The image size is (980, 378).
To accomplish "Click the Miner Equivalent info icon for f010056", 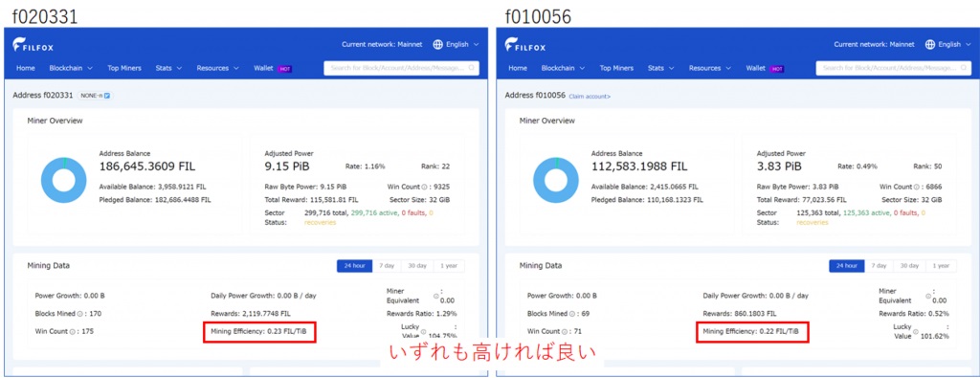I will [927, 296].
